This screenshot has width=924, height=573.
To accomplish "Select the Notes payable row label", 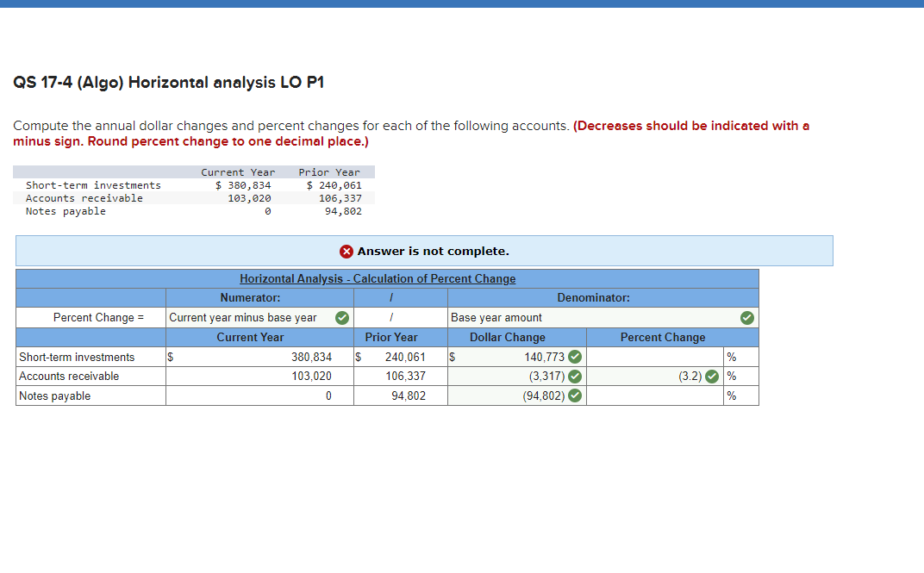I will click(56, 395).
